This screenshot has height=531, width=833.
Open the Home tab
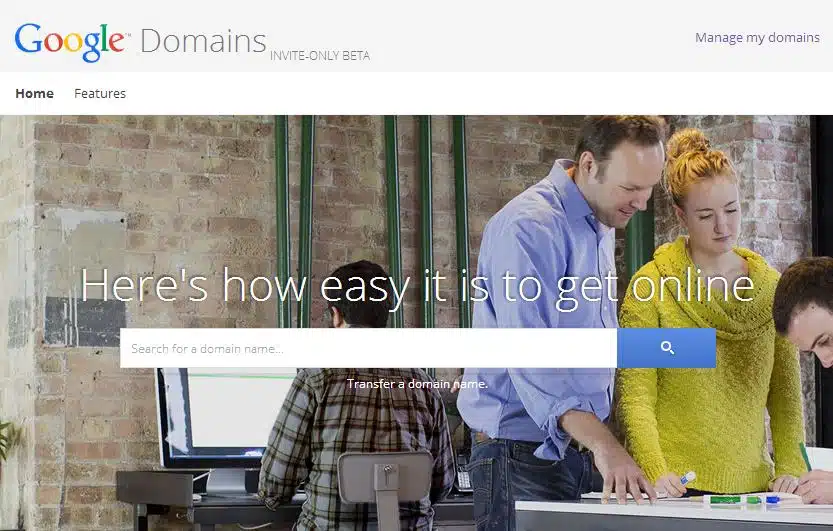coord(35,93)
